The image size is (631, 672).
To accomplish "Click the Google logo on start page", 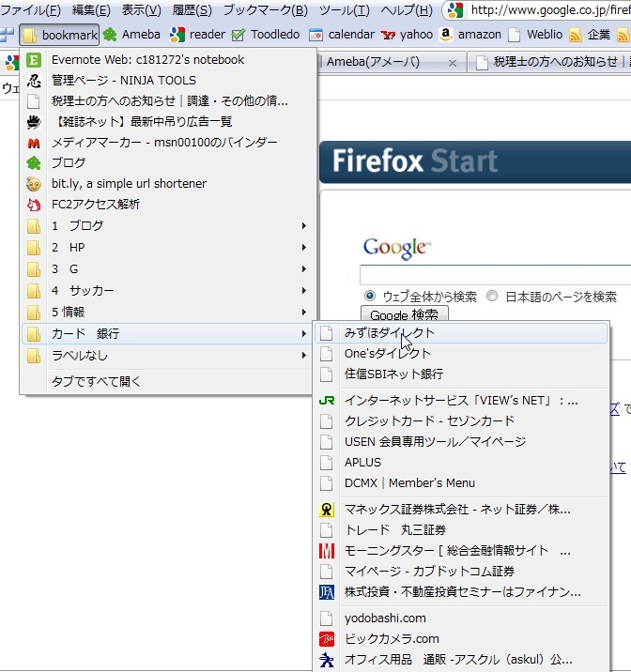I will [397, 248].
